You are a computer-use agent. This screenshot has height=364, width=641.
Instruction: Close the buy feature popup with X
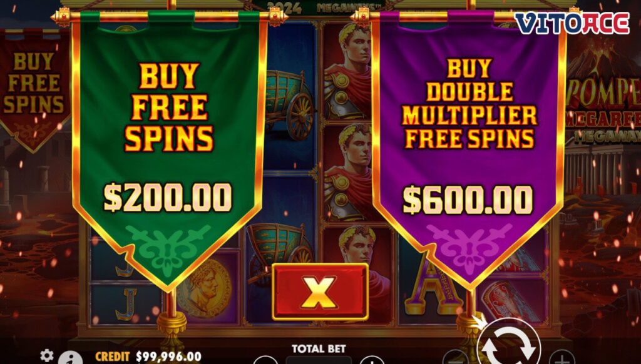tap(320, 291)
